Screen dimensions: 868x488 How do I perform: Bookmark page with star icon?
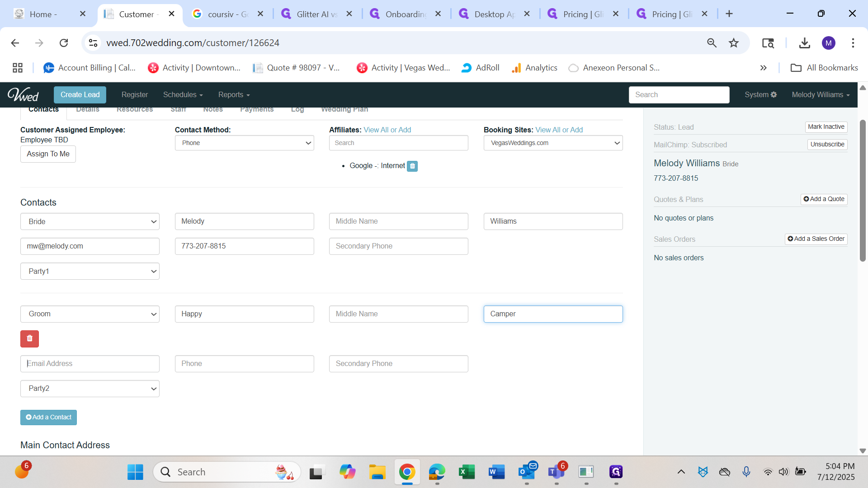pos(733,43)
